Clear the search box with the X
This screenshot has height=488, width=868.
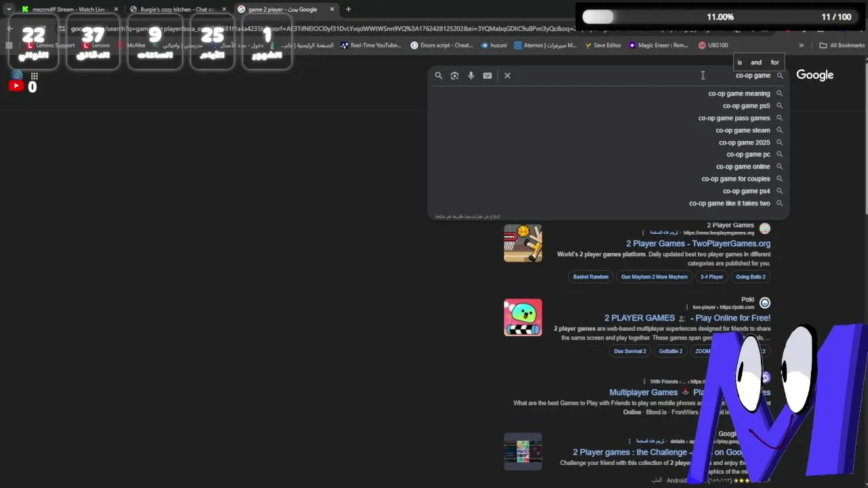507,76
